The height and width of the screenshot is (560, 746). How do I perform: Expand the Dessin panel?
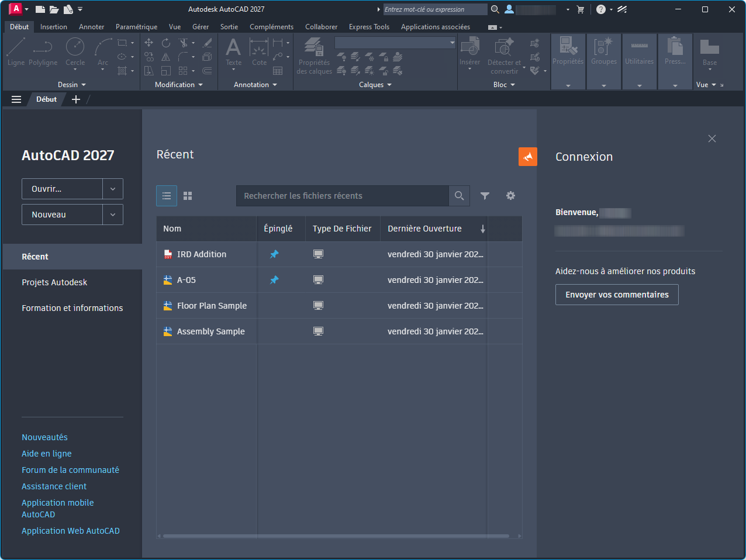point(71,85)
